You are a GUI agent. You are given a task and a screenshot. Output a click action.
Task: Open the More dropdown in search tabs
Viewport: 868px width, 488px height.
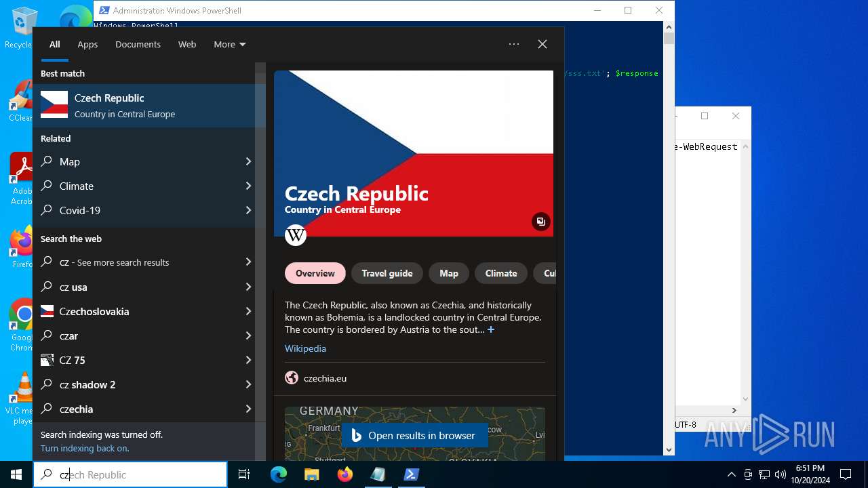(230, 44)
